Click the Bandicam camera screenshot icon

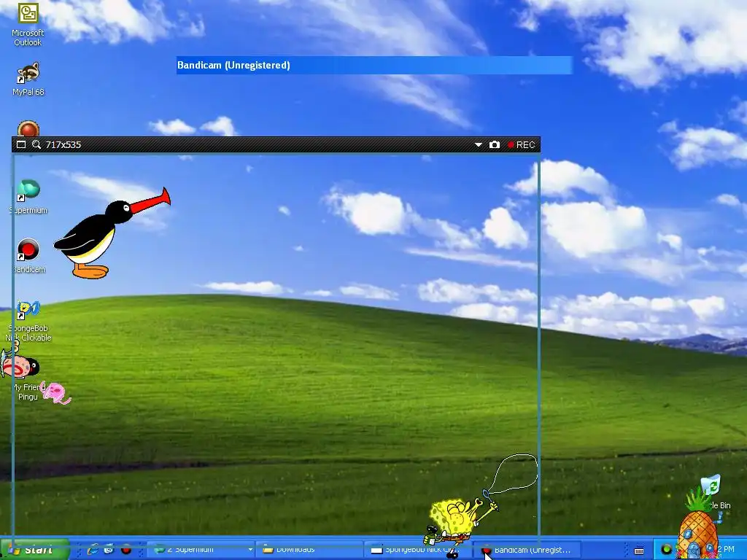pos(495,145)
